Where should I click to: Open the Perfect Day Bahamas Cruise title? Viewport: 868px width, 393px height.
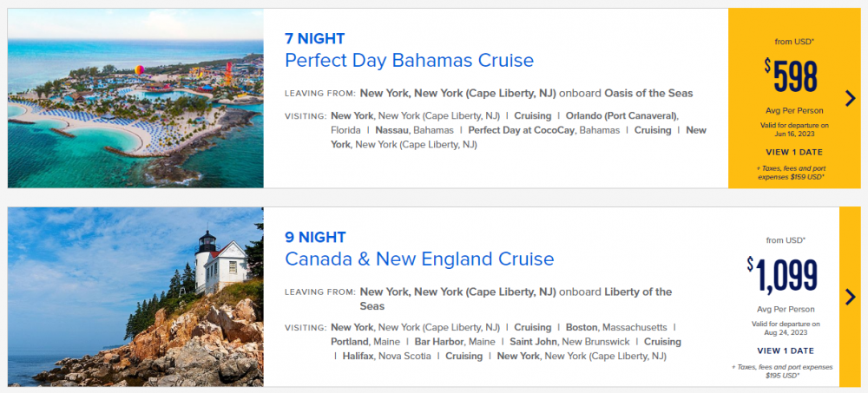tap(409, 60)
